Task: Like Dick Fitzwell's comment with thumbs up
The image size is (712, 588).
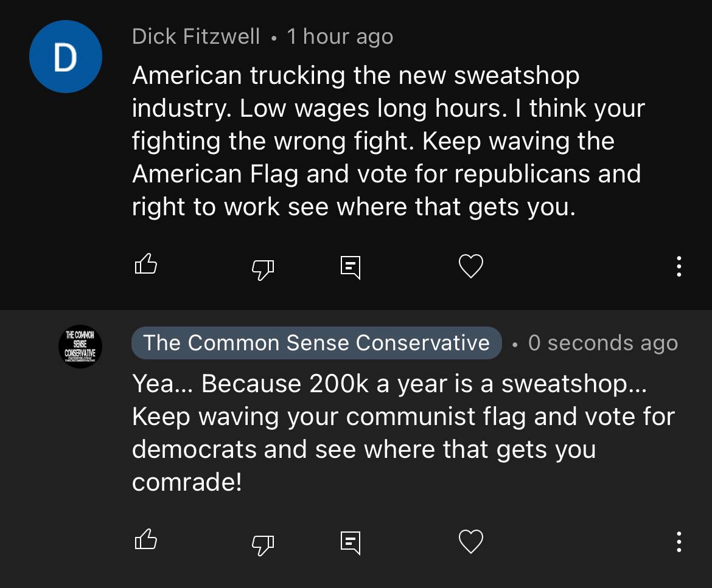Action: pyautogui.click(x=146, y=264)
